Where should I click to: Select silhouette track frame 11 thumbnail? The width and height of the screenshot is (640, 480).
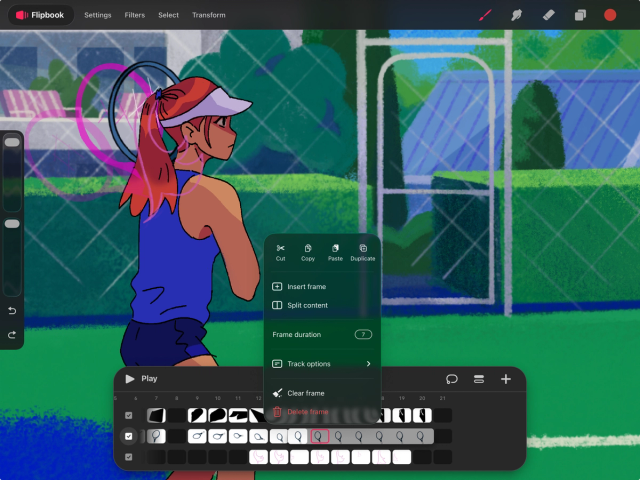coord(238,416)
